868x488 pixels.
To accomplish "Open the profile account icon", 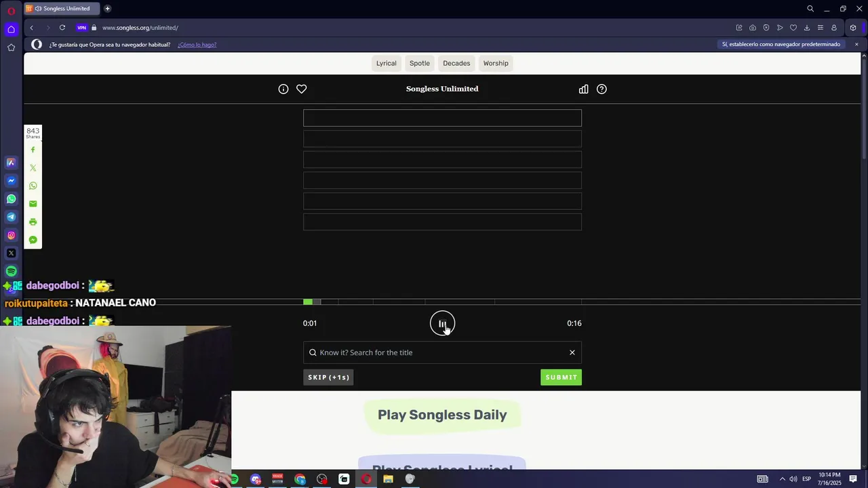I will click(x=834, y=28).
